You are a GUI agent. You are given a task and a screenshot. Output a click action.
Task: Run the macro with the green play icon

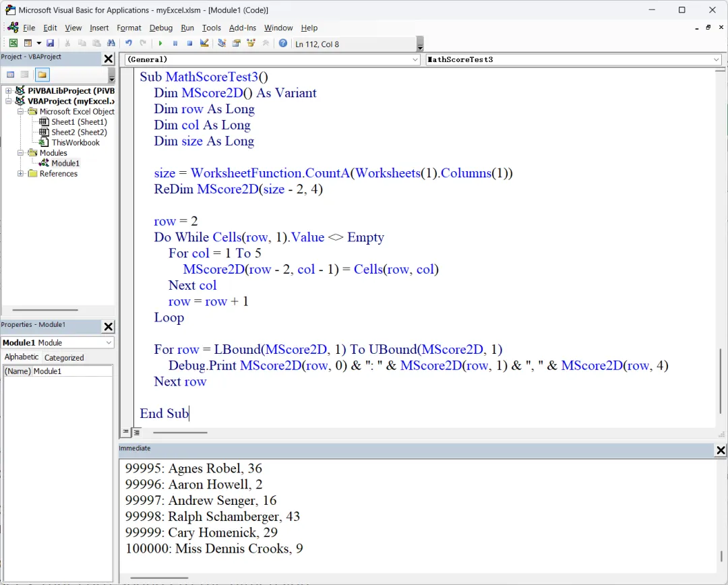pos(160,43)
